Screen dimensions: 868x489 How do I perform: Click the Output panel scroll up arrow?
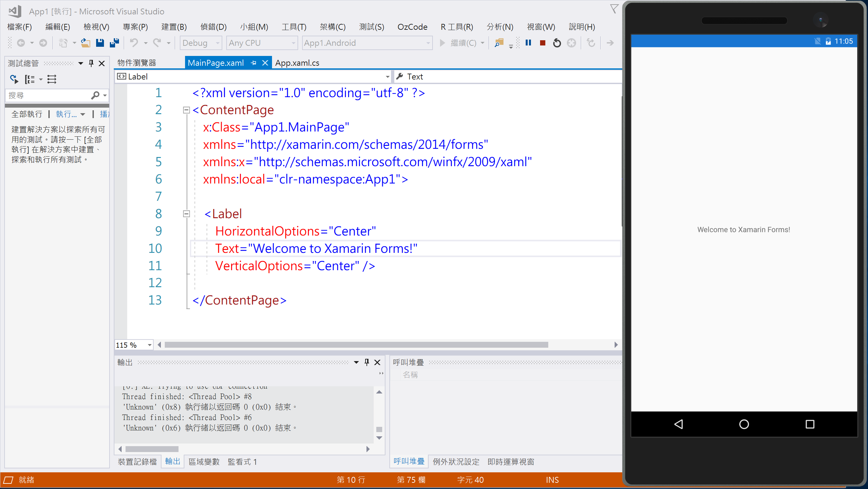tap(379, 392)
